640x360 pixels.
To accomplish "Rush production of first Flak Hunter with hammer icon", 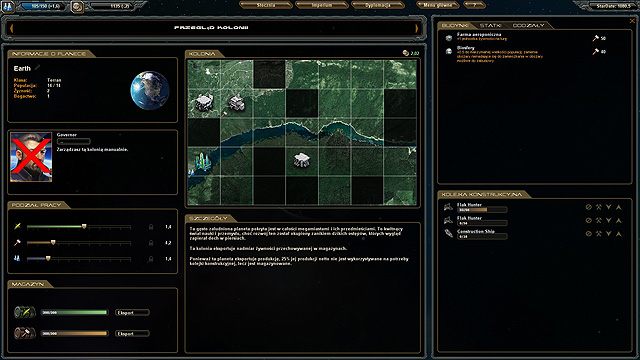I will tap(598, 207).
